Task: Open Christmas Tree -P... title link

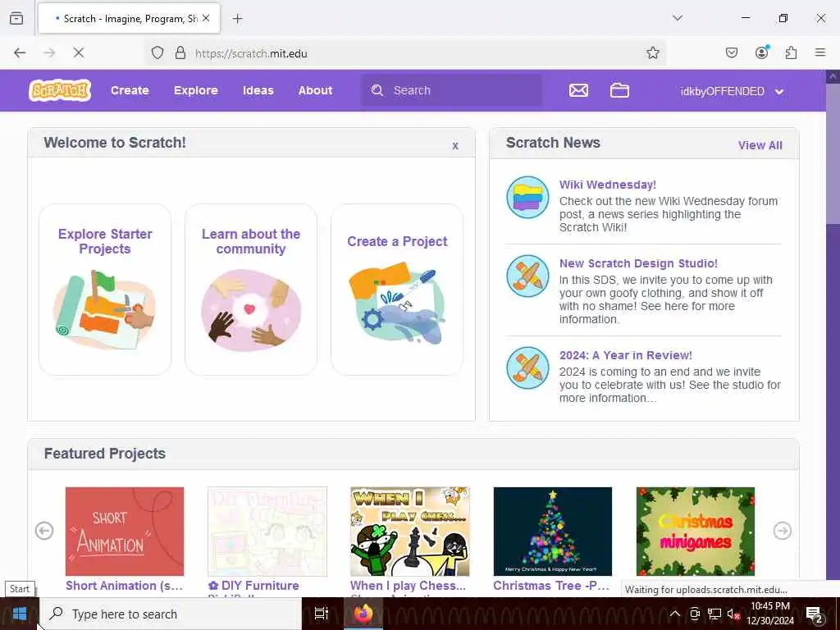Action: click(x=551, y=586)
